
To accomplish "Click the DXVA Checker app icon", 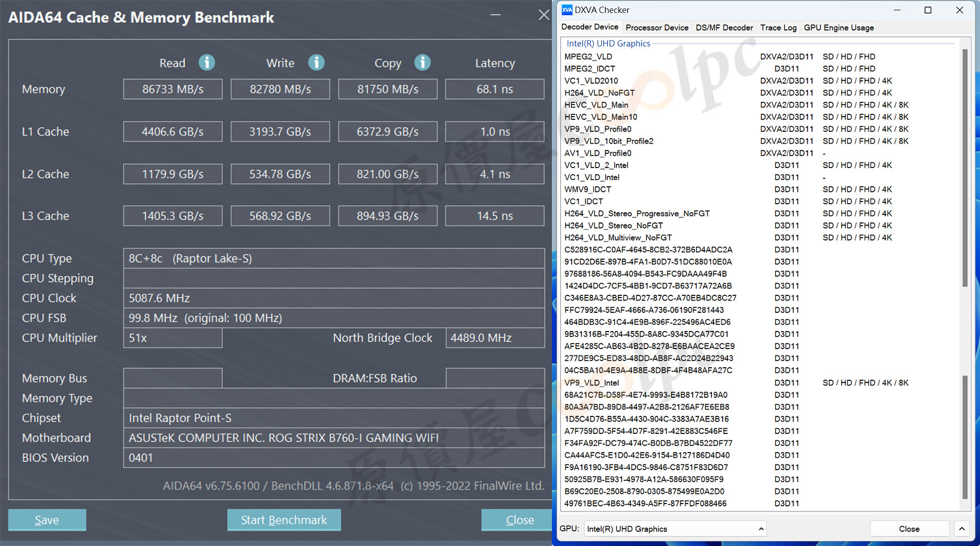I will [567, 10].
